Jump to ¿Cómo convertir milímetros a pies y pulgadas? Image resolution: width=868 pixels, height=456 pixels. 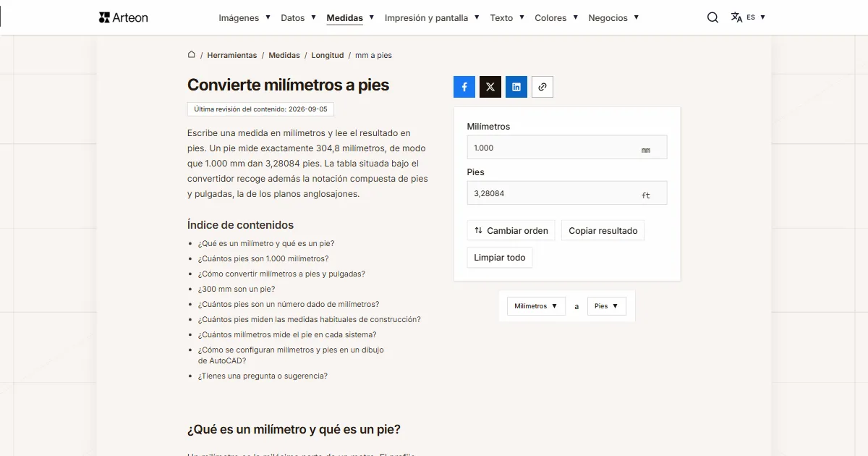(281, 274)
